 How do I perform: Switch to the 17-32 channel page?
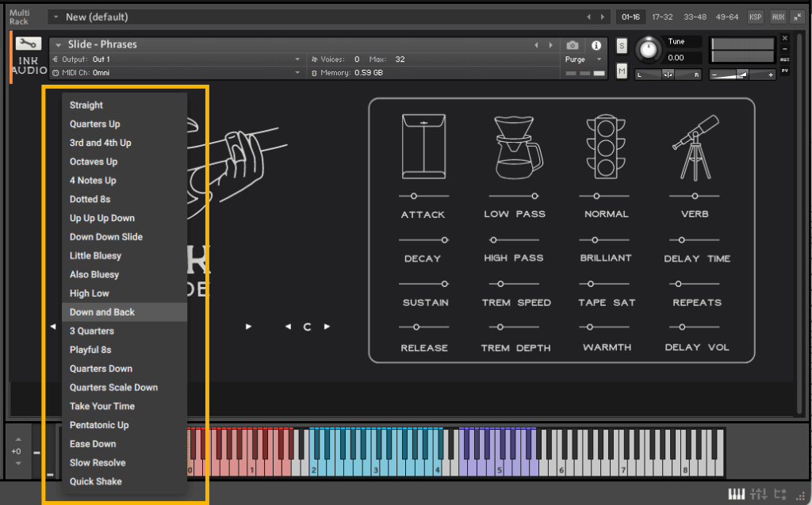pyautogui.click(x=663, y=17)
